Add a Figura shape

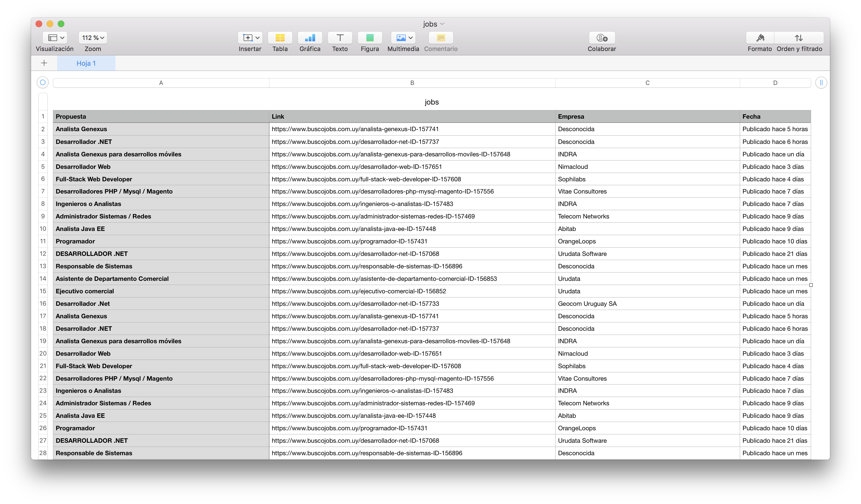[370, 37]
